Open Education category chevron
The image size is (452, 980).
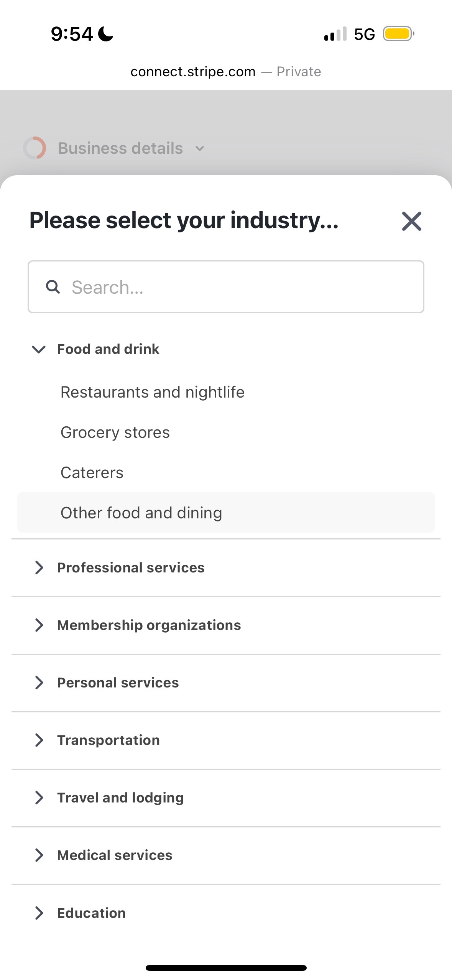tap(39, 913)
